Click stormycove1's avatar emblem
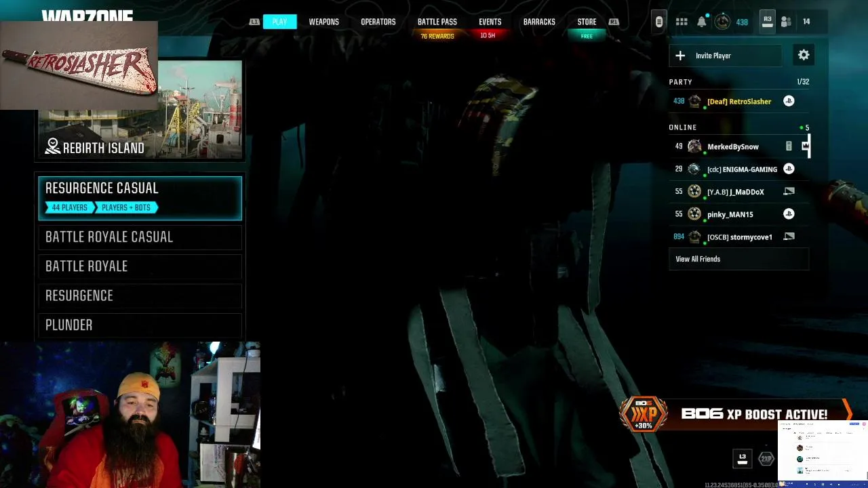This screenshot has width=868, height=488. coord(694,237)
